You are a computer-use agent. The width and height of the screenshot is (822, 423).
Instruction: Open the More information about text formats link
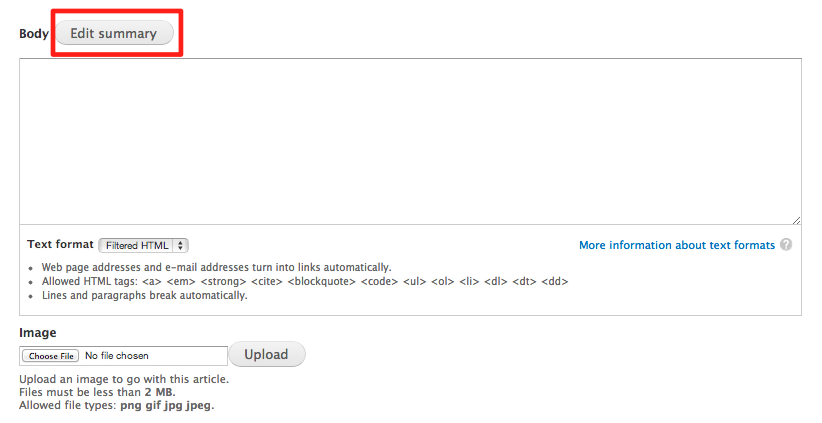[677, 245]
